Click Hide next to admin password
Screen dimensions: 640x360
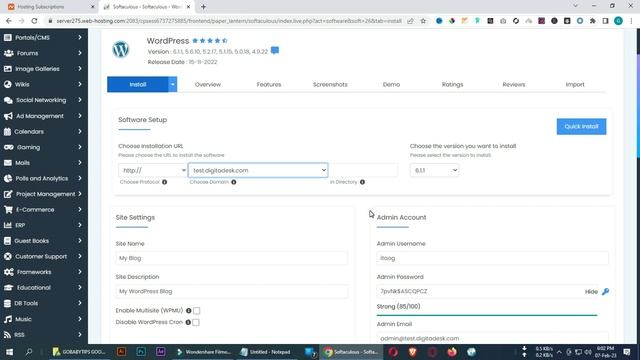click(x=591, y=291)
